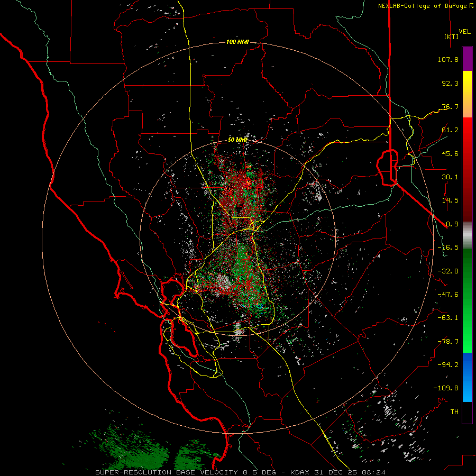
Task: Click the 76.7 velocity scale value
Action: coord(450,106)
